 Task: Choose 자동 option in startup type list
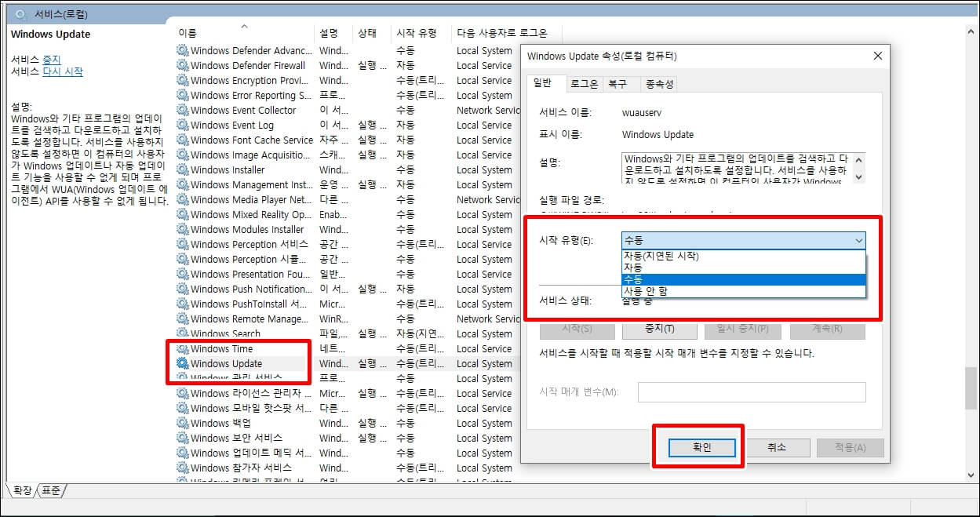743,268
